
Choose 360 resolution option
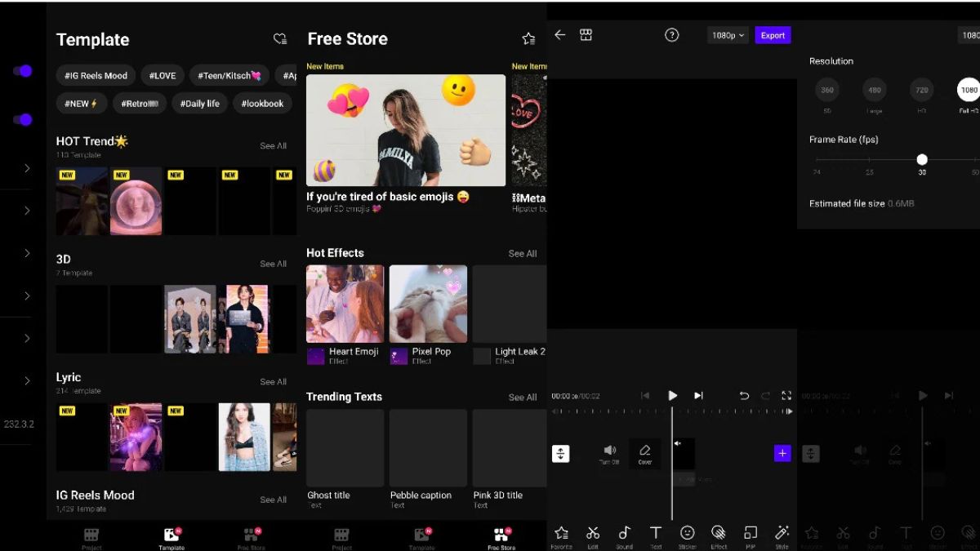click(827, 90)
